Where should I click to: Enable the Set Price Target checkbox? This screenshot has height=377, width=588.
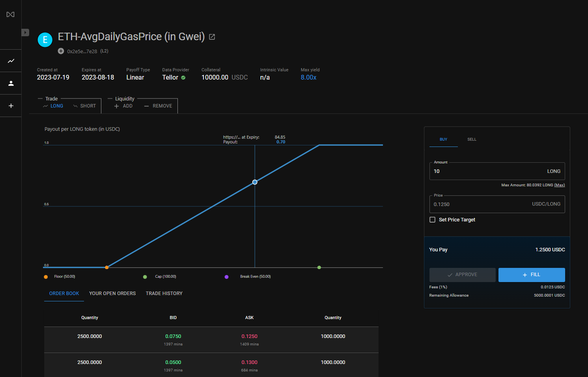tap(433, 220)
